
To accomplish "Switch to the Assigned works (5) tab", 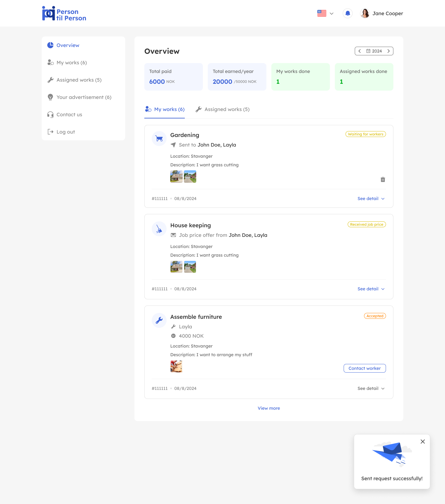I will [x=222, y=109].
